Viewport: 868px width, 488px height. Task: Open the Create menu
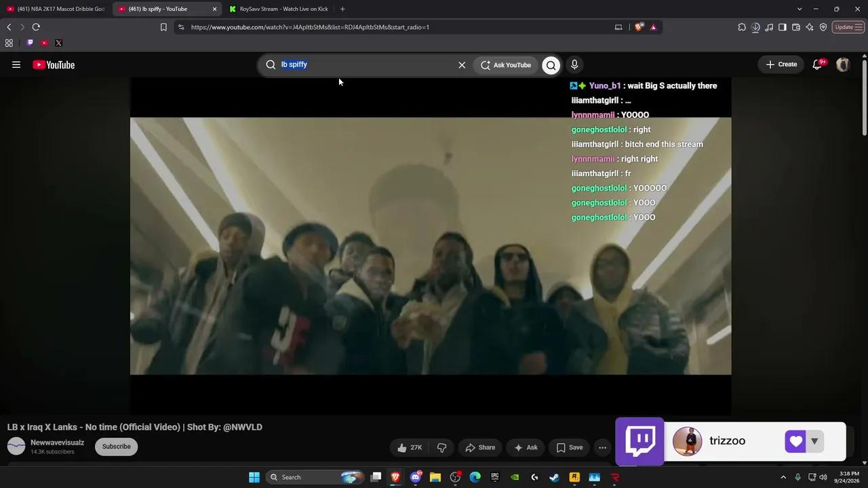[x=781, y=64]
